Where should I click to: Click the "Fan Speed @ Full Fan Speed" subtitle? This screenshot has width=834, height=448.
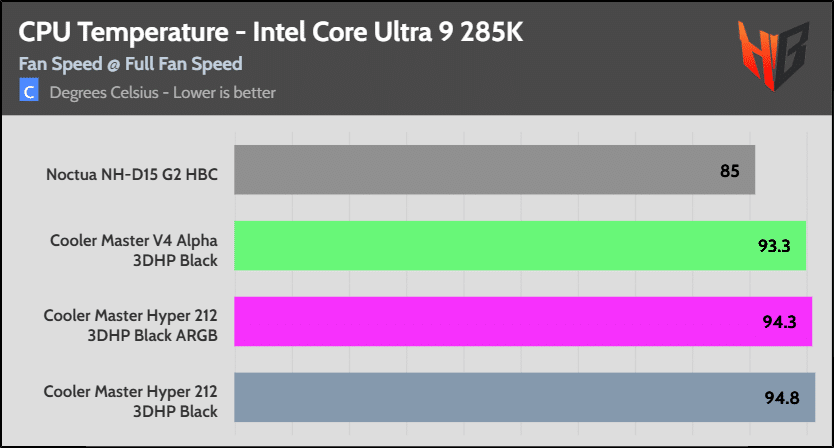coord(130,64)
